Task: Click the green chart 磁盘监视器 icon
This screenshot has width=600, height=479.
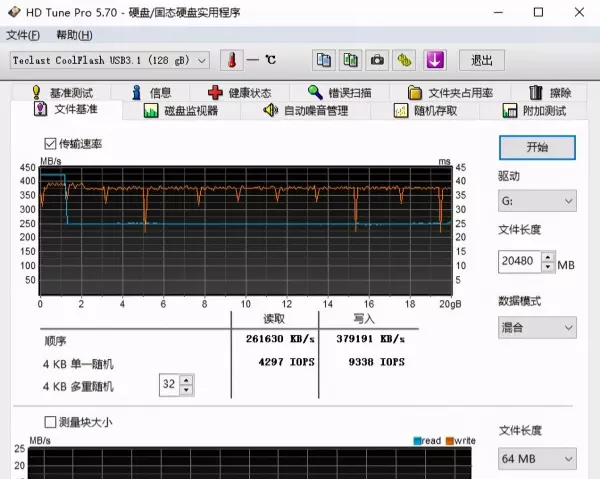Action: click(151, 111)
